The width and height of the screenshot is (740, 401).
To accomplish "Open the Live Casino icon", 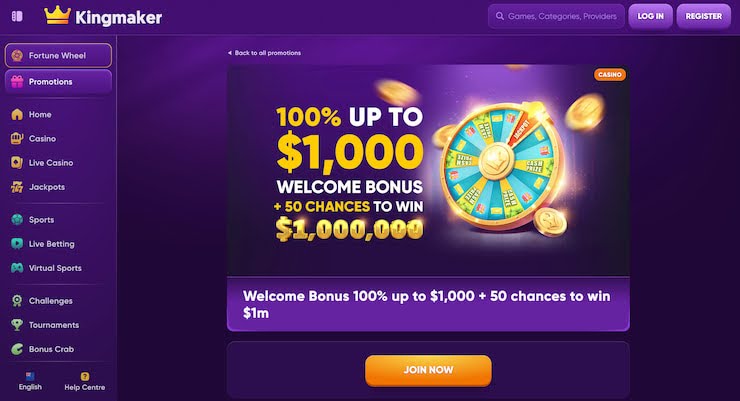I will pyautogui.click(x=17, y=163).
